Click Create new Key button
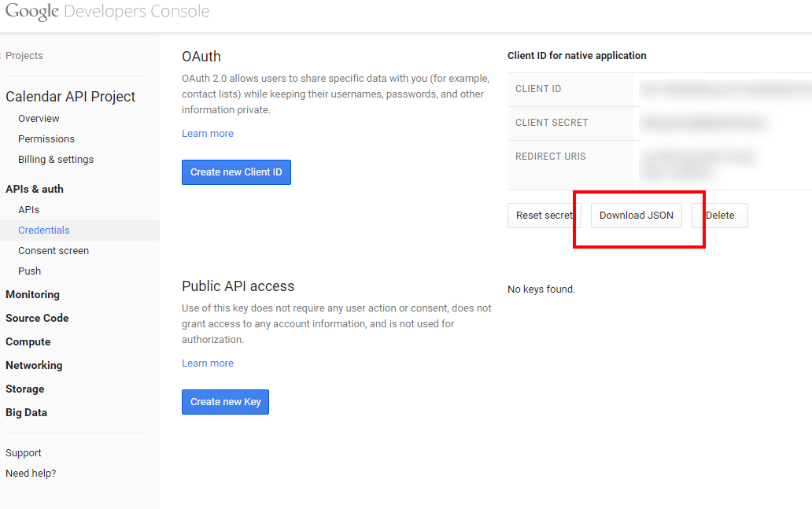The width and height of the screenshot is (812, 509). click(x=225, y=402)
